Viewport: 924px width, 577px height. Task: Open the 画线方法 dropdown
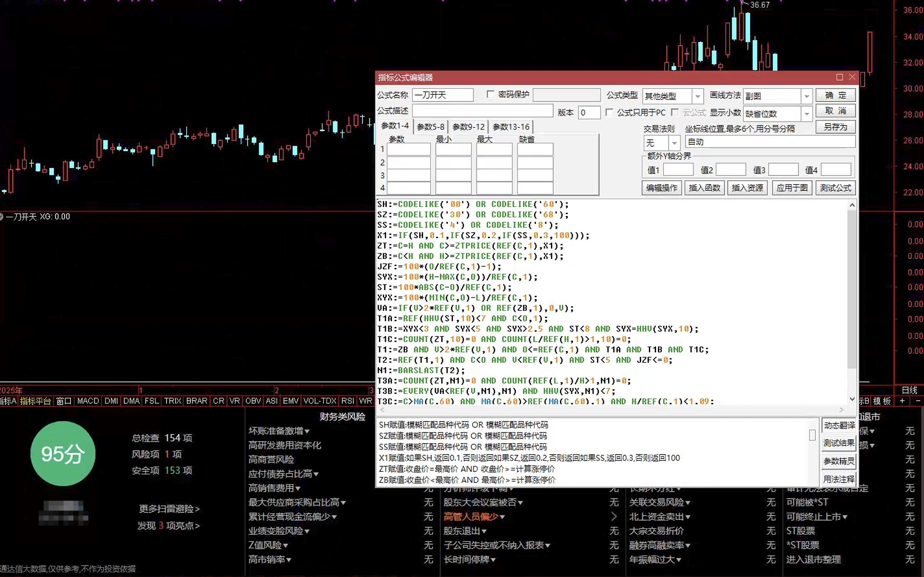point(807,96)
